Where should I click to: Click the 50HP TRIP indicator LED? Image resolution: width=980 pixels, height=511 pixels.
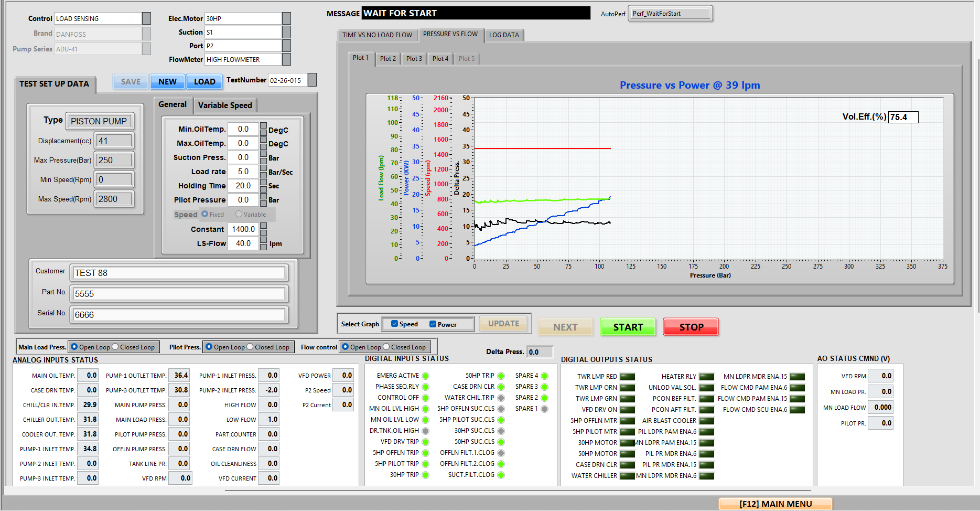pyautogui.click(x=501, y=376)
